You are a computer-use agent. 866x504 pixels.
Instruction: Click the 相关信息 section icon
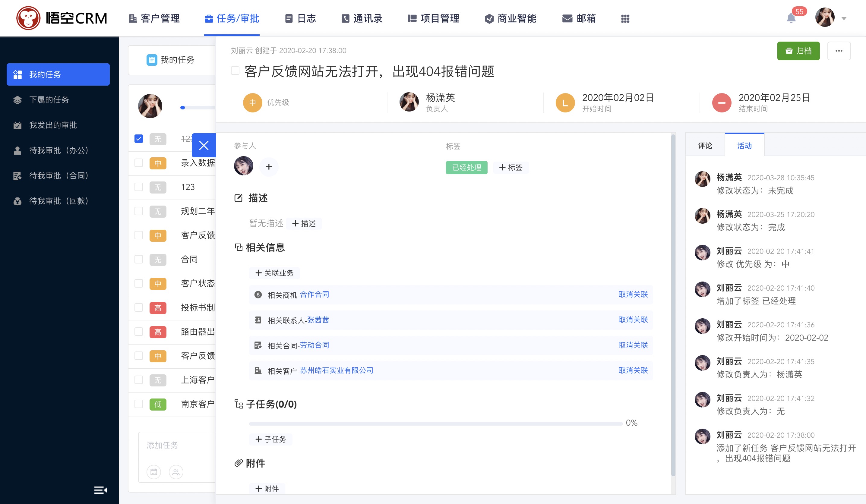tap(239, 247)
